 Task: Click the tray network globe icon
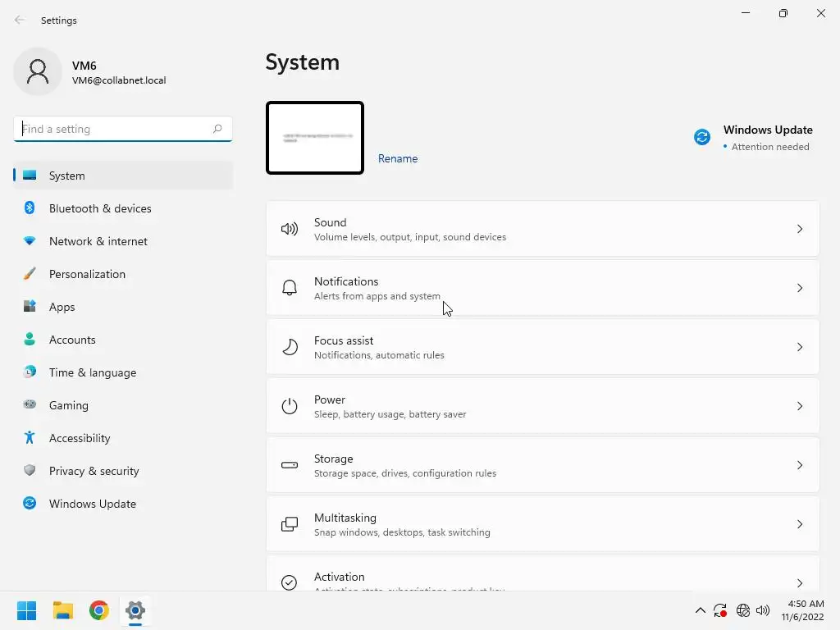point(742,610)
